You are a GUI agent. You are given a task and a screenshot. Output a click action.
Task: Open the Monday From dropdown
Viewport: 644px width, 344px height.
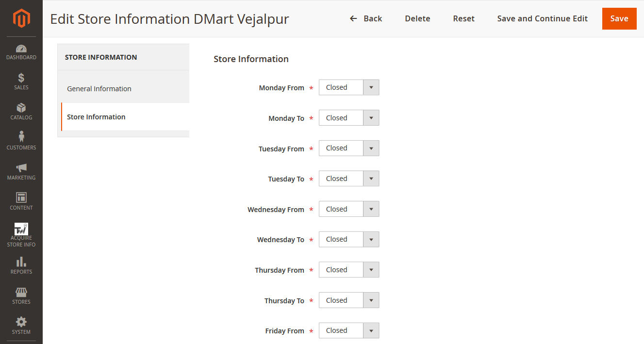(x=349, y=87)
